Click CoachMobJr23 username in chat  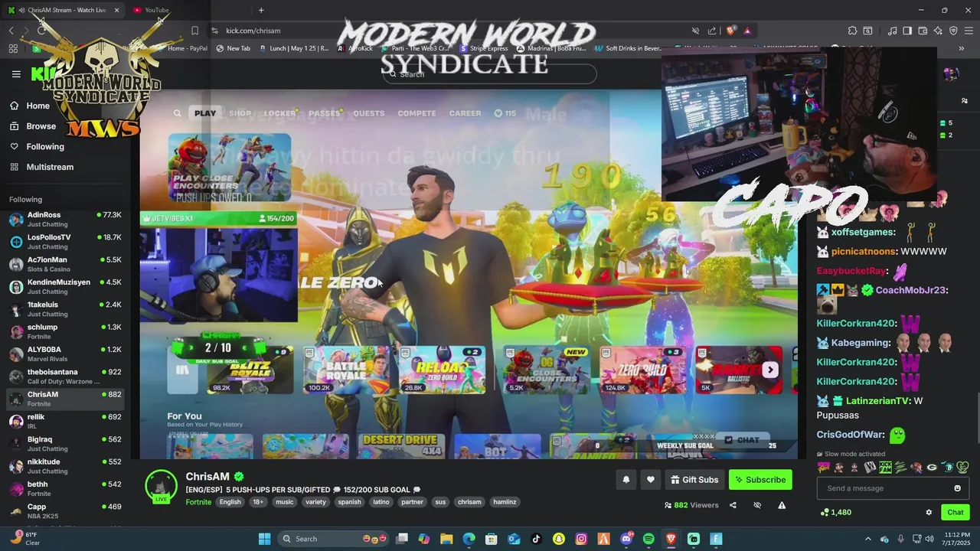[x=911, y=290]
